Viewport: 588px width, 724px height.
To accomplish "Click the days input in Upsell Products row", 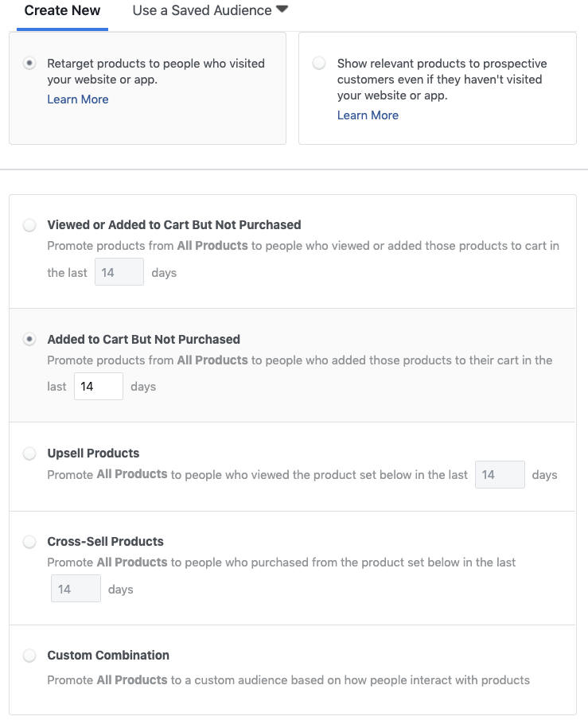I will (500, 475).
